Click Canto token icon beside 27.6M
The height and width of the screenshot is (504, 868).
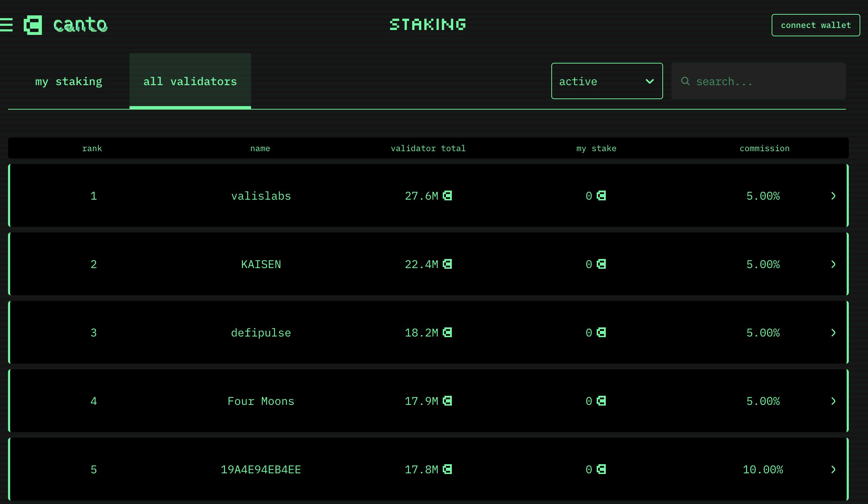pos(447,196)
